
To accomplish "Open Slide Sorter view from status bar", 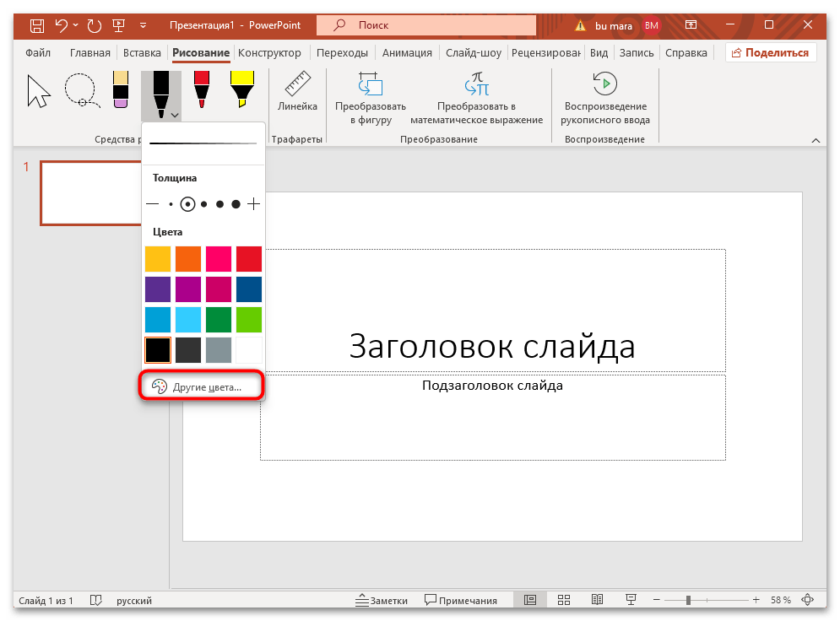I will pyautogui.click(x=563, y=599).
